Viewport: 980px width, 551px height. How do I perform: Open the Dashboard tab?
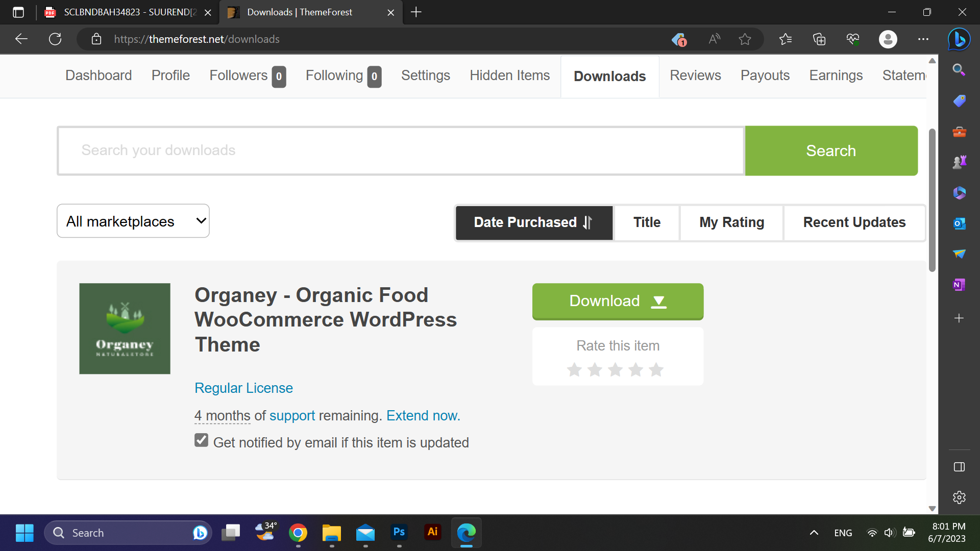tap(99, 76)
